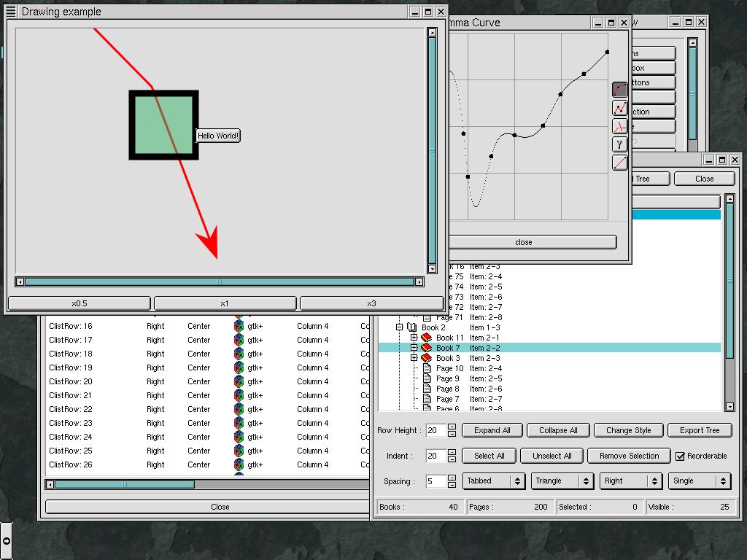The width and height of the screenshot is (747, 560).
Task: Open the Single selection mode dropdown
Action: click(699, 481)
